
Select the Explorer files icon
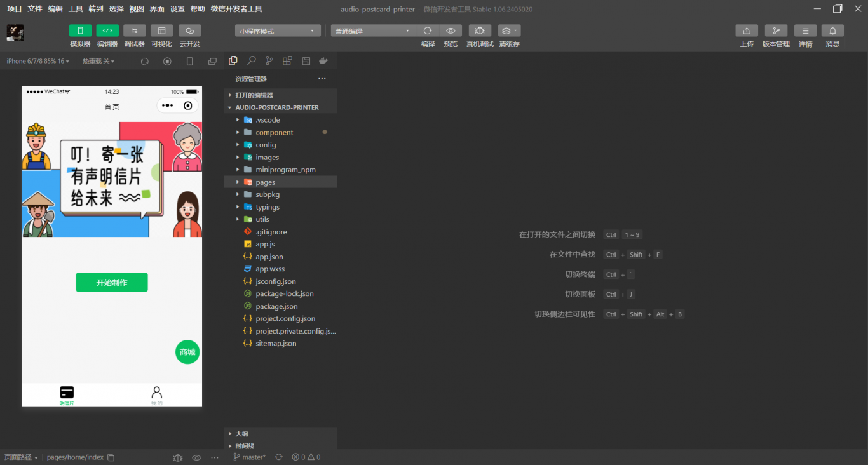[233, 61]
